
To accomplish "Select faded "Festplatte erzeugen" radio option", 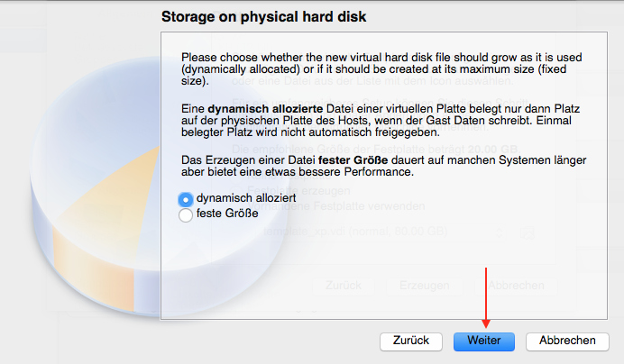I will pos(271,192).
